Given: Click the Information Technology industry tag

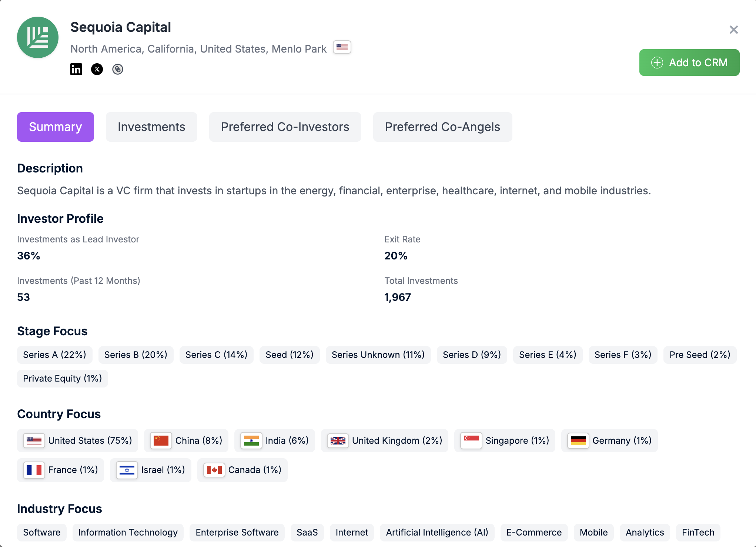Looking at the screenshot, I should 128,533.
